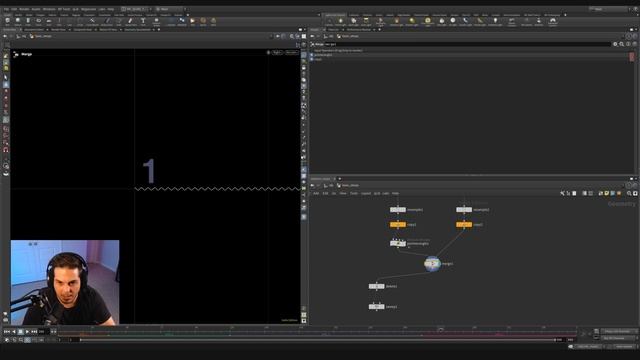Add a Point Light from the shelf
The image size is (640, 360).
pos(341,22)
